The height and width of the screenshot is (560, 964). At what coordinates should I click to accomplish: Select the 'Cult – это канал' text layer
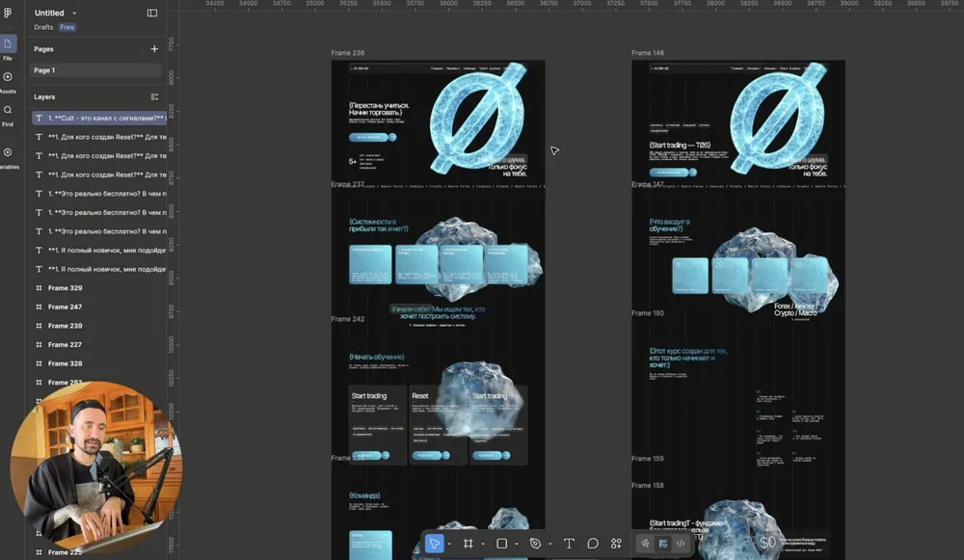pyautogui.click(x=99, y=118)
